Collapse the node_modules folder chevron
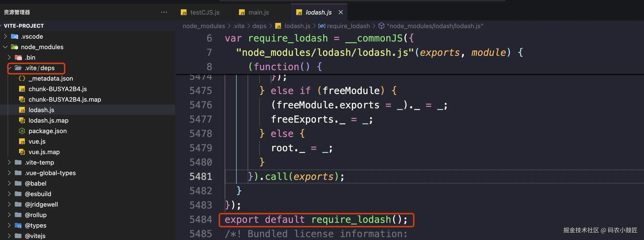This screenshot has width=644, height=240. [x=5, y=47]
